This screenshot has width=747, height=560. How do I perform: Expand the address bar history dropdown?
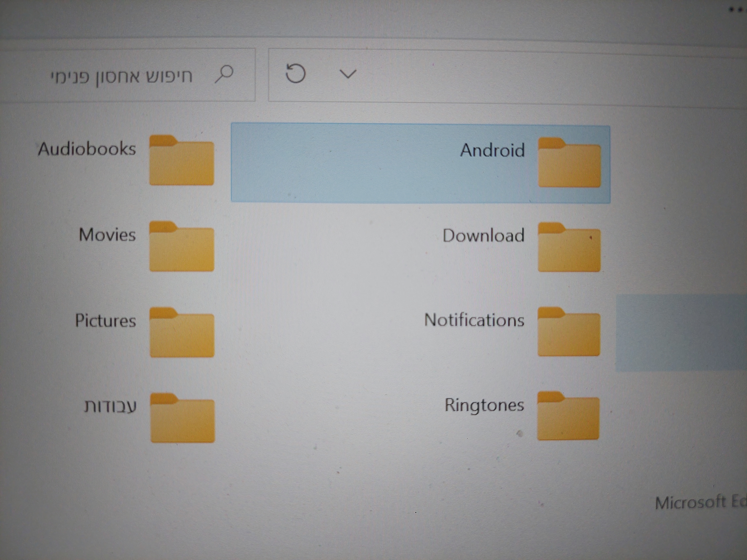[x=347, y=74]
